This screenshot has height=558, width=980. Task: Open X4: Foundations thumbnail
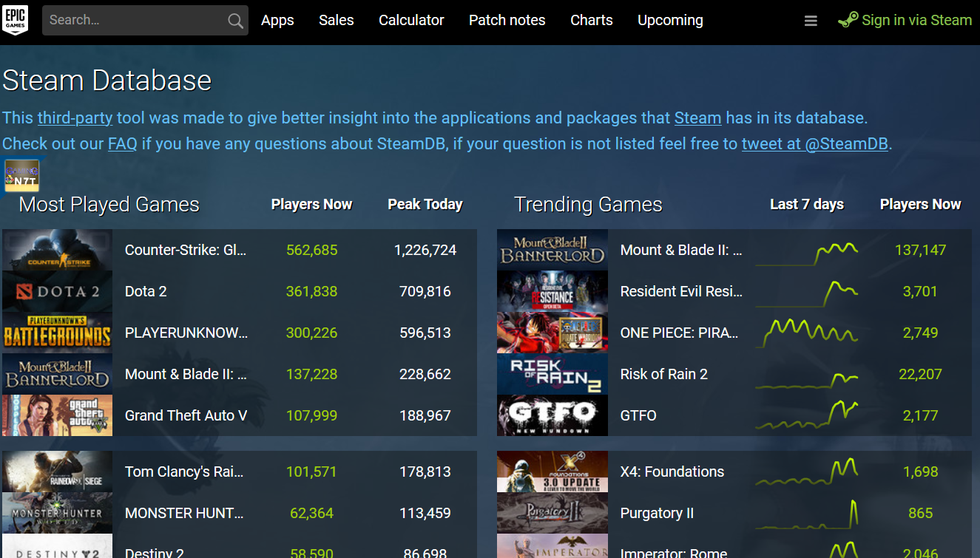point(552,472)
